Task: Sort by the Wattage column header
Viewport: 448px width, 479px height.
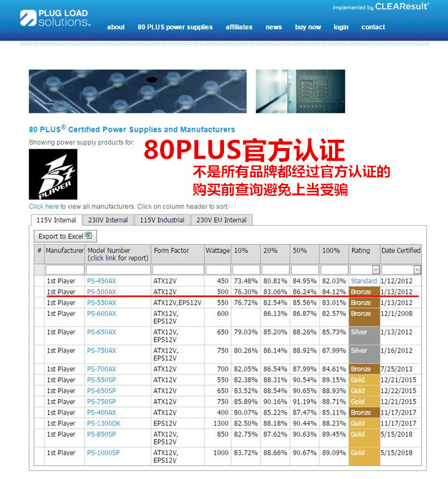Action: (218, 254)
